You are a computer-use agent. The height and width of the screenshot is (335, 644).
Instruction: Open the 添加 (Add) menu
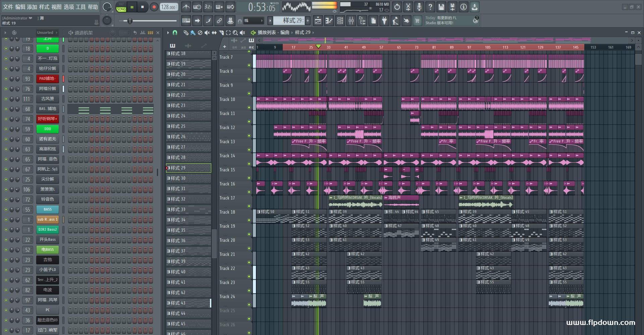(32, 7)
